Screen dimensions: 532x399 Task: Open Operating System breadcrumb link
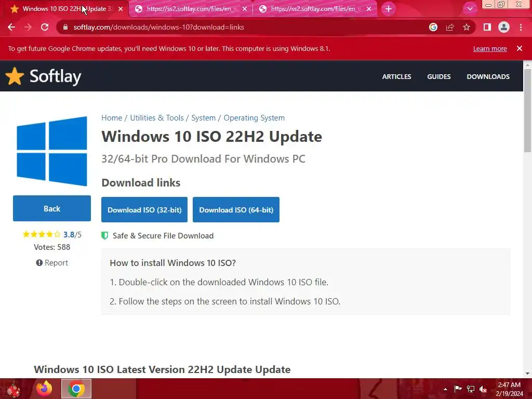coord(254,118)
